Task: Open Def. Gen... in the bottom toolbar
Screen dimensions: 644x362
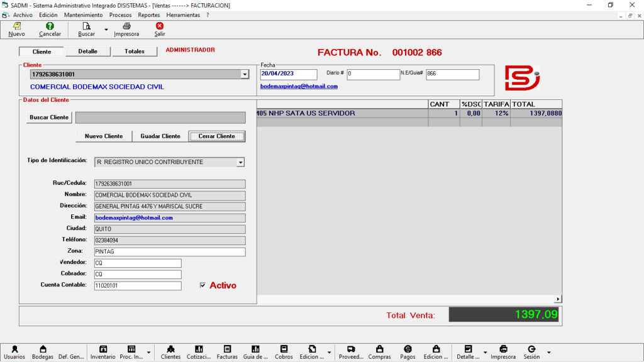Action: click(71, 356)
